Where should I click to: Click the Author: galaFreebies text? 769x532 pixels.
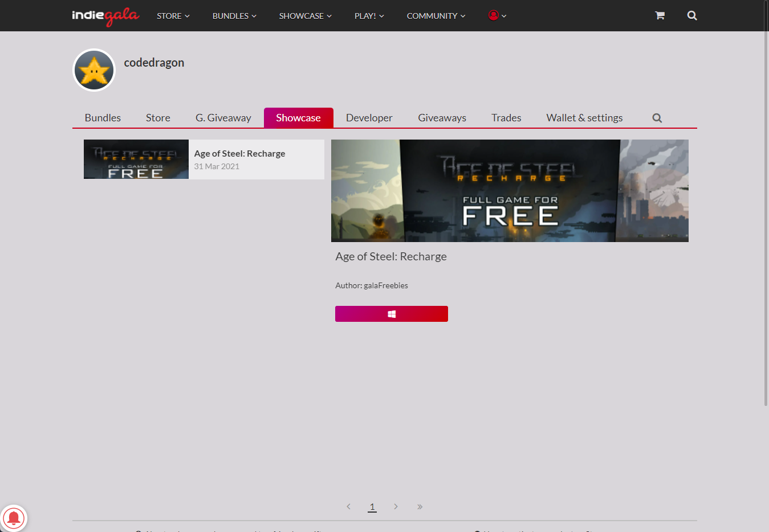point(372,285)
